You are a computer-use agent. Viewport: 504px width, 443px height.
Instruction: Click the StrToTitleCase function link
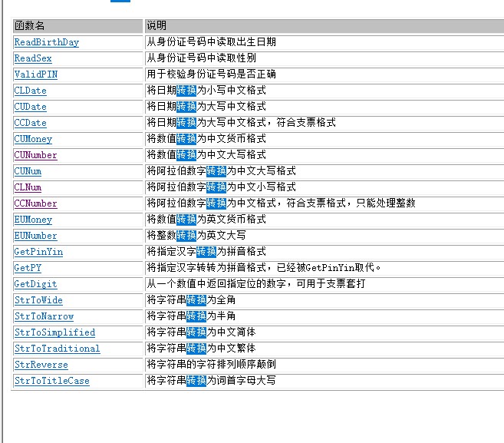tap(51, 381)
